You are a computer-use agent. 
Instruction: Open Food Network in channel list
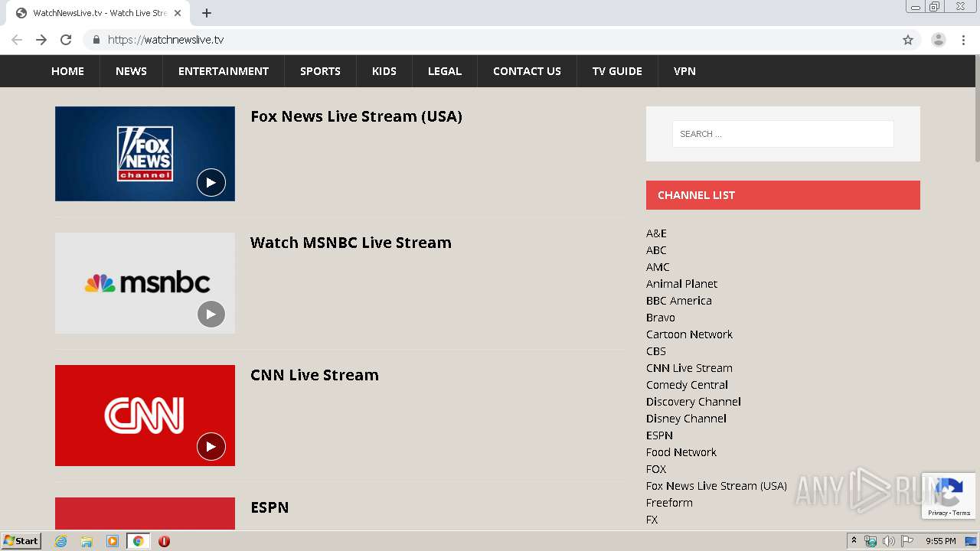[681, 452]
